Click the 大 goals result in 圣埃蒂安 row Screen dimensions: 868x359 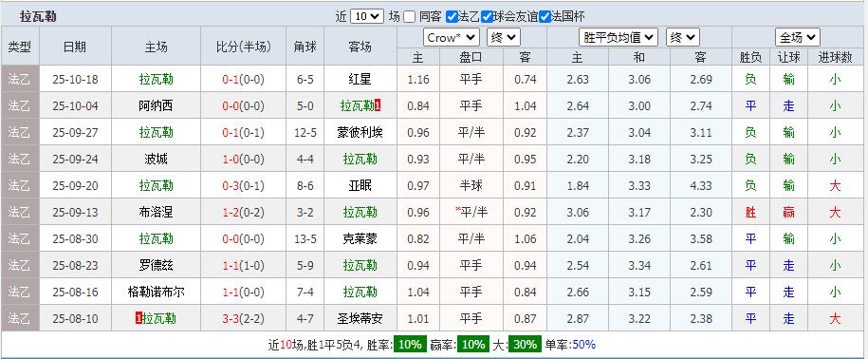click(x=836, y=318)
